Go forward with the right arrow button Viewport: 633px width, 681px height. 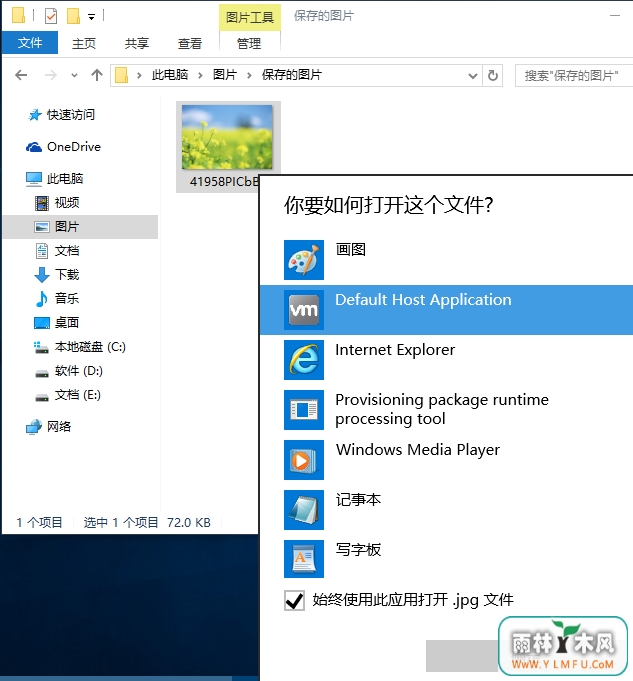coord(51,75)
